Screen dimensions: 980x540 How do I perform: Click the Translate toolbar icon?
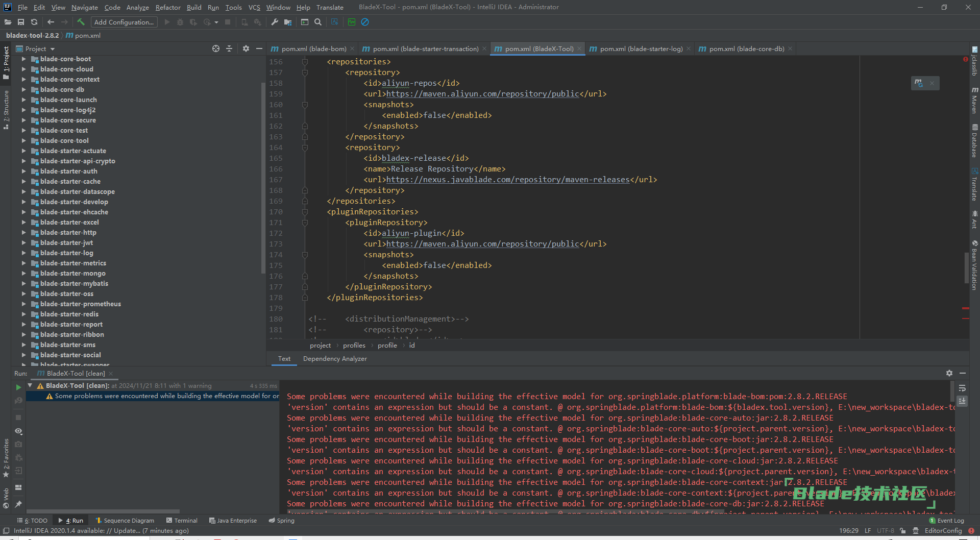[335, 22]
